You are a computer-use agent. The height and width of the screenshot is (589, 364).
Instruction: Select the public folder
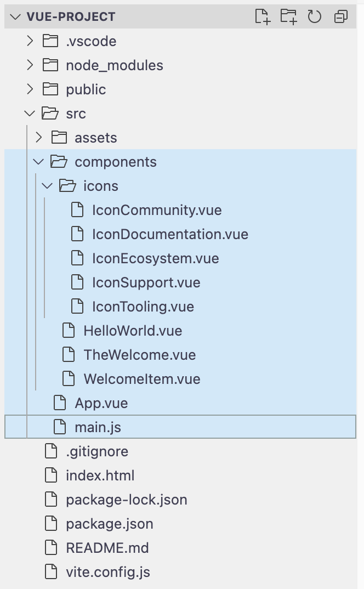pos(86,89)
